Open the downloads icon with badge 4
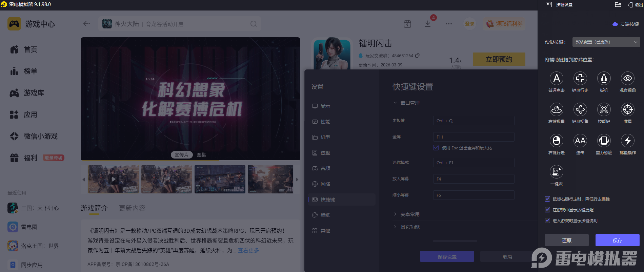 pos(428,24)
